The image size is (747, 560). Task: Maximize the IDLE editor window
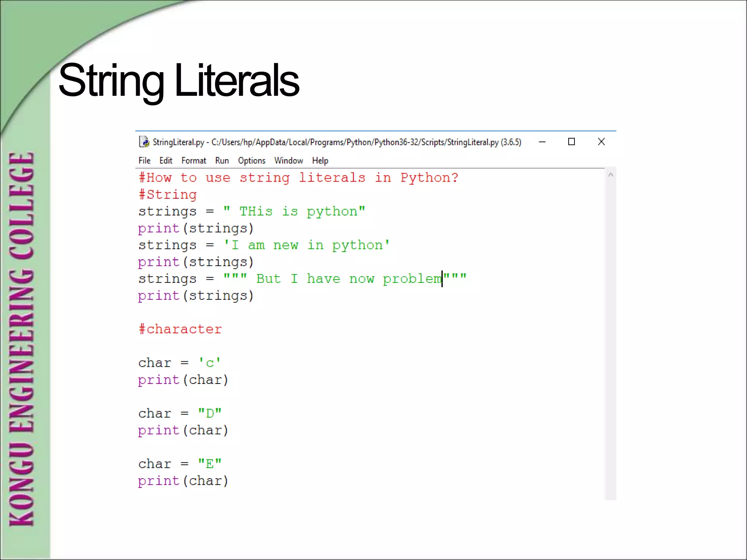click(572, 142)
